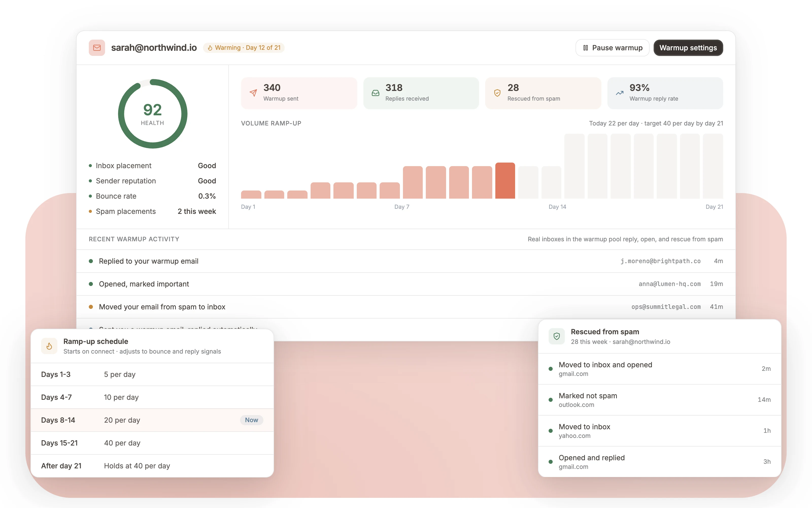Click the inbox tray Replies received icon

click(376, 93)
